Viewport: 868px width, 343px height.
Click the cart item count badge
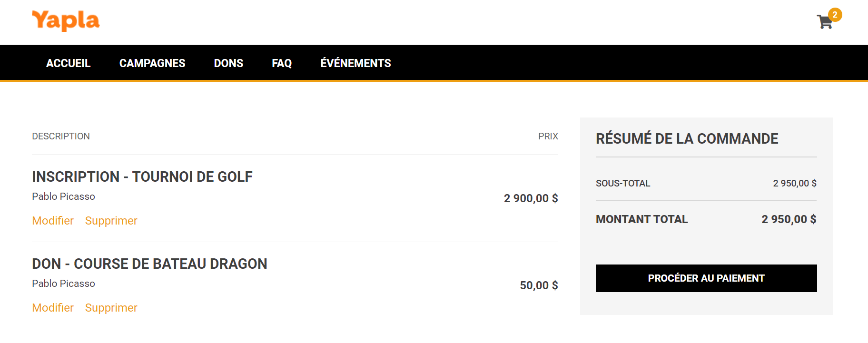pos(835,15)
